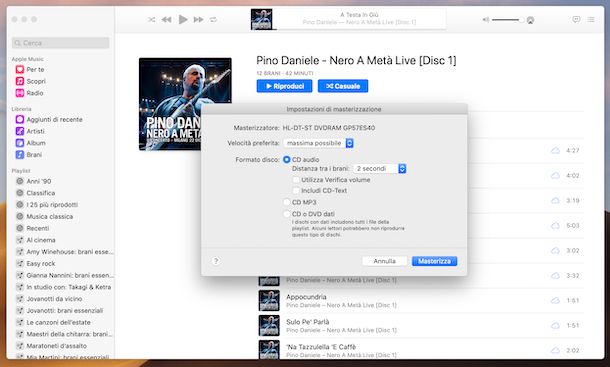Click the volume speaker icon

(486, 19)
